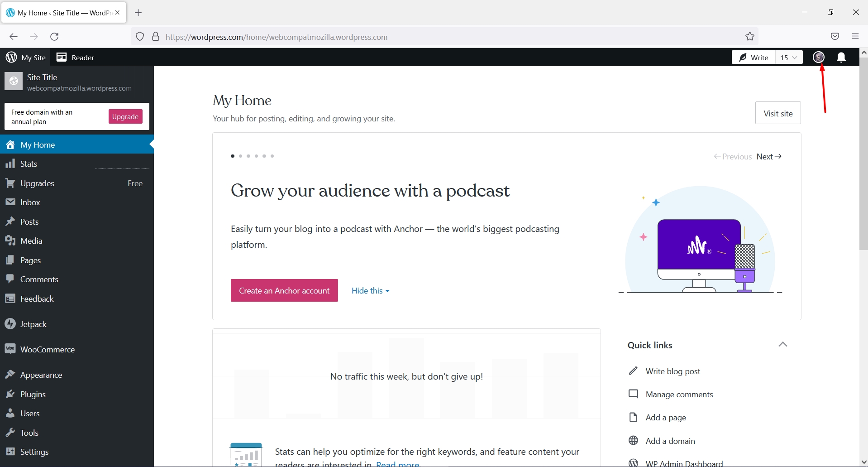Open Tools in the sidebar
The height and width of the screenshot is (467, 868).
(77, 433)
